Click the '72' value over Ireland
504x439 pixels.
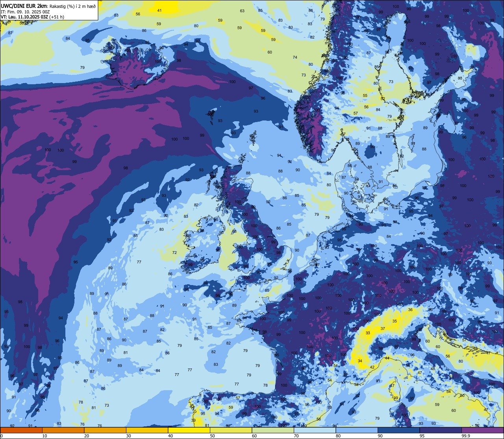point(174,253)
